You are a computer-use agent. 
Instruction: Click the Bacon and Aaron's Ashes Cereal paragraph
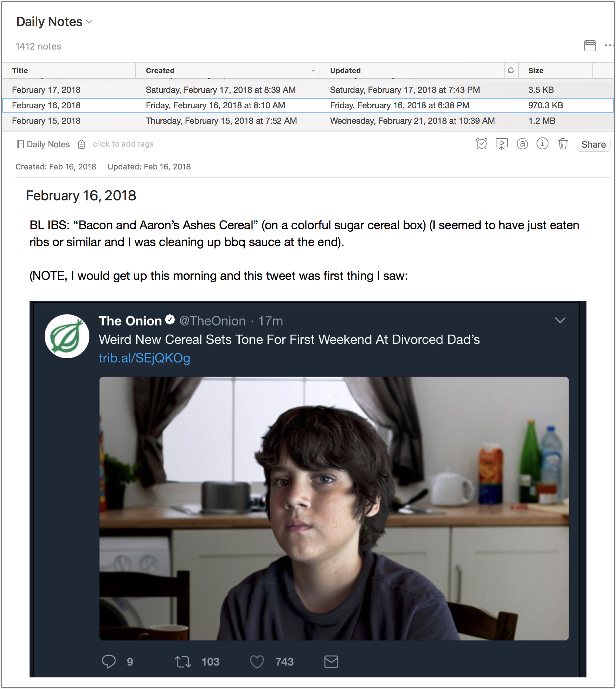click(304, 233)
